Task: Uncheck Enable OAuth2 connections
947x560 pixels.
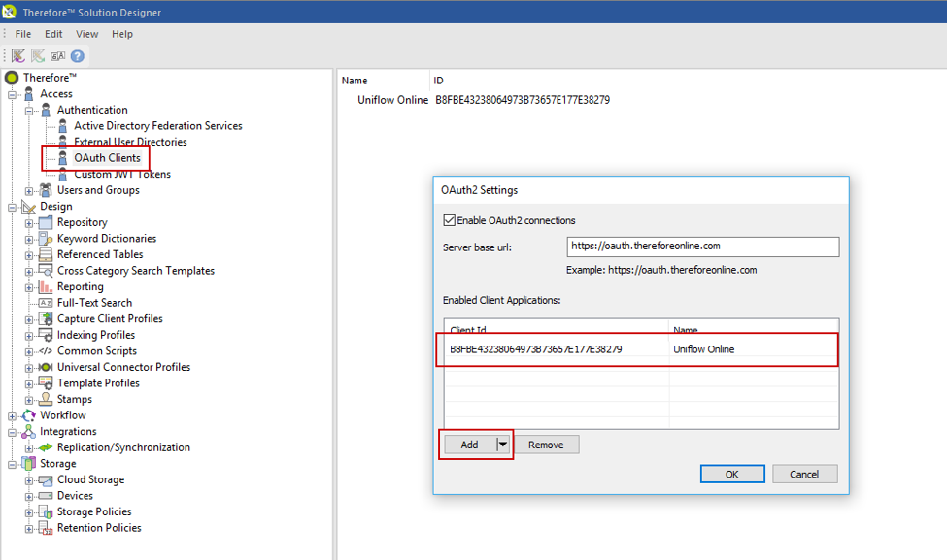Action: tap(448, 219)
